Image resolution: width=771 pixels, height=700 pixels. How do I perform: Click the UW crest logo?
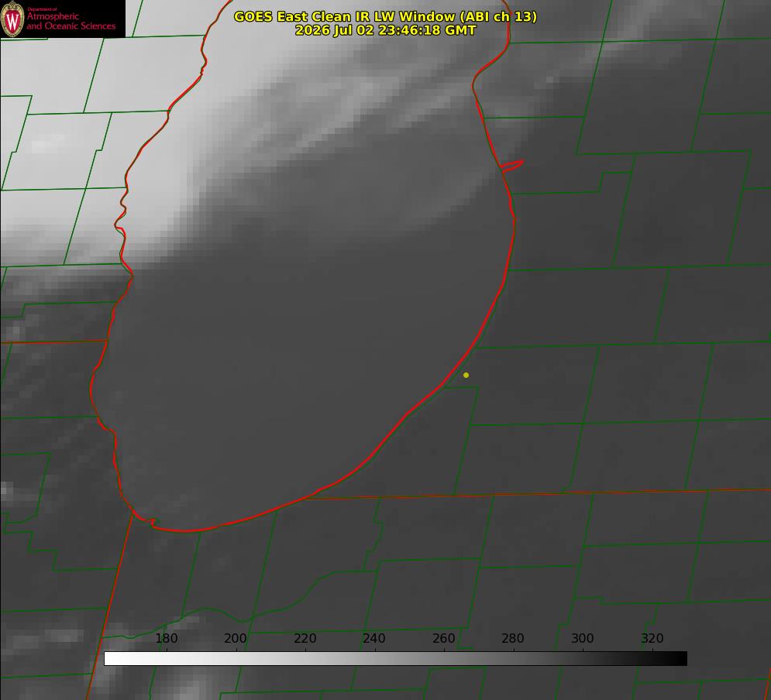tap(12, 19)
